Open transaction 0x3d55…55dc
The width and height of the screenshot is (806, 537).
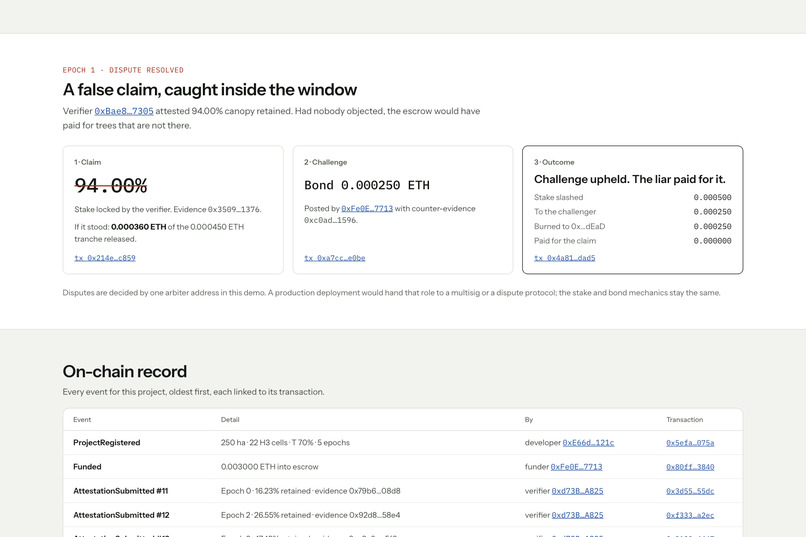click(x=690, y=491)
